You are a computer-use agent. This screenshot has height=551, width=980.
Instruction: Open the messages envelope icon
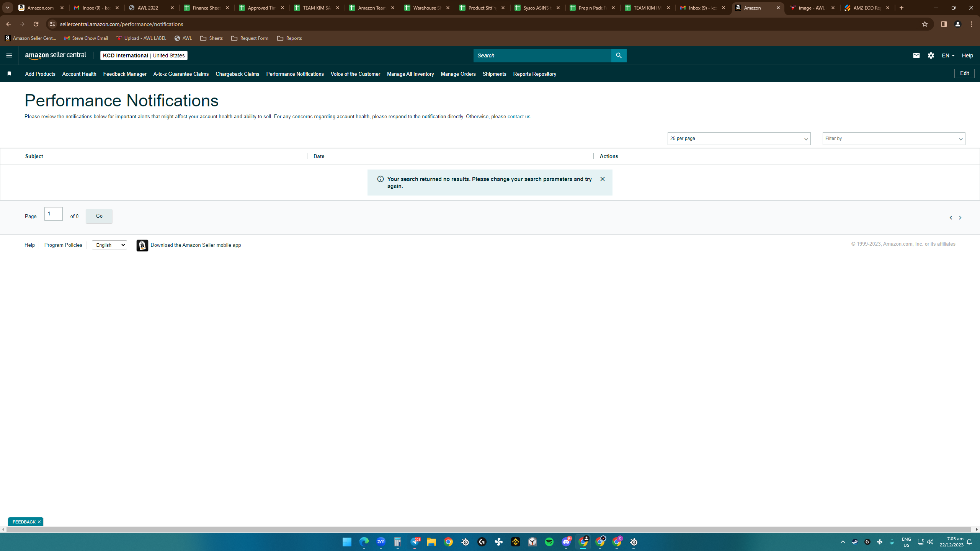916,55
